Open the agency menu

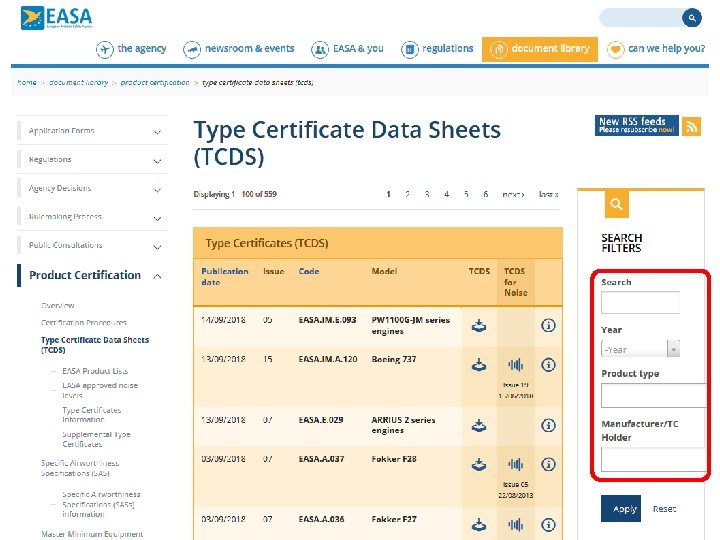(x=141, y=49)
